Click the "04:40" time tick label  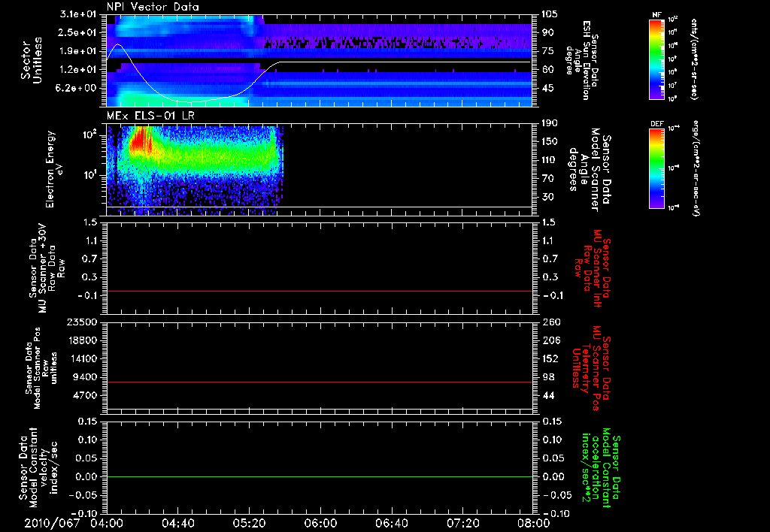177,523
